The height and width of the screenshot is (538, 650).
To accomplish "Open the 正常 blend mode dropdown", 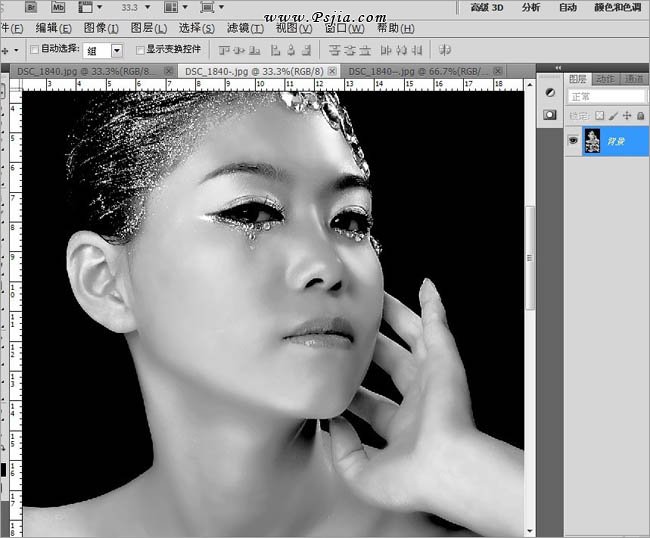I will click(x=606, y=97).
